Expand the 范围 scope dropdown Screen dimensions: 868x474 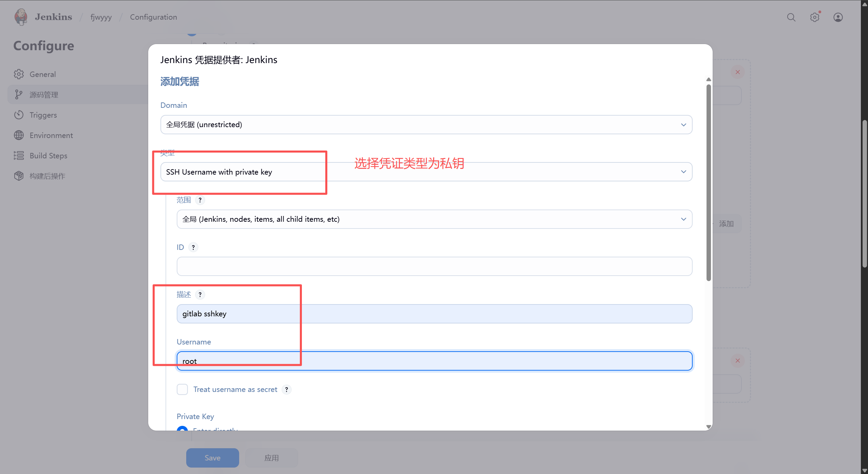(434, 219)
